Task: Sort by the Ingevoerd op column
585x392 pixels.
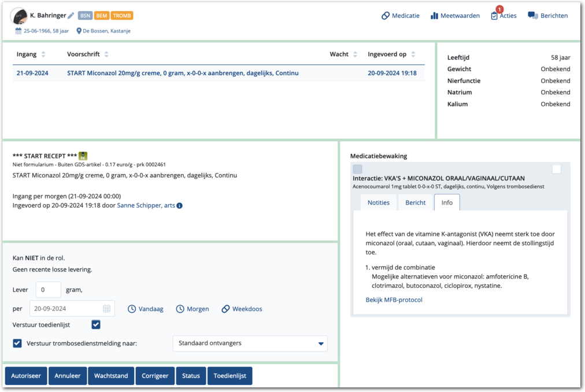Action: 391,54
